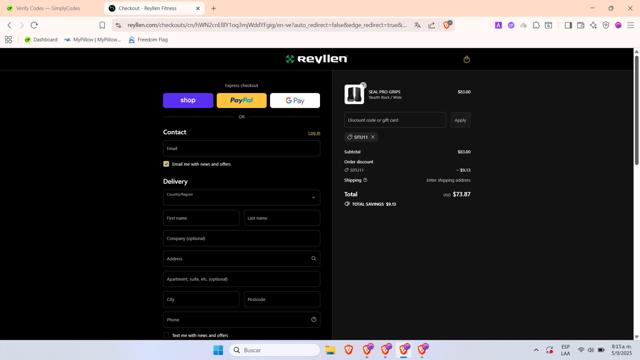The height and width of the screenshot is (360, 640).
Task: Click the Apartment, suite, etc. field
Action: pos(242,279)
